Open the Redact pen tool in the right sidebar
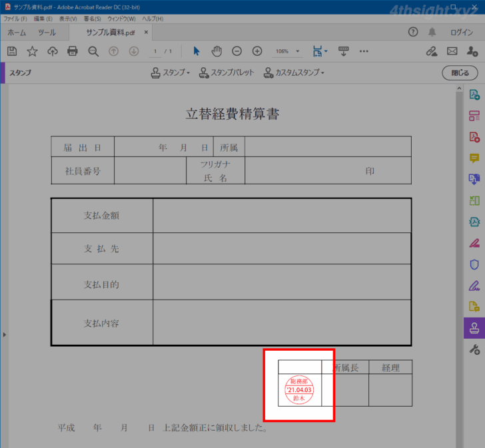Screen dimensions: 485x448 (x=474, y=243)
